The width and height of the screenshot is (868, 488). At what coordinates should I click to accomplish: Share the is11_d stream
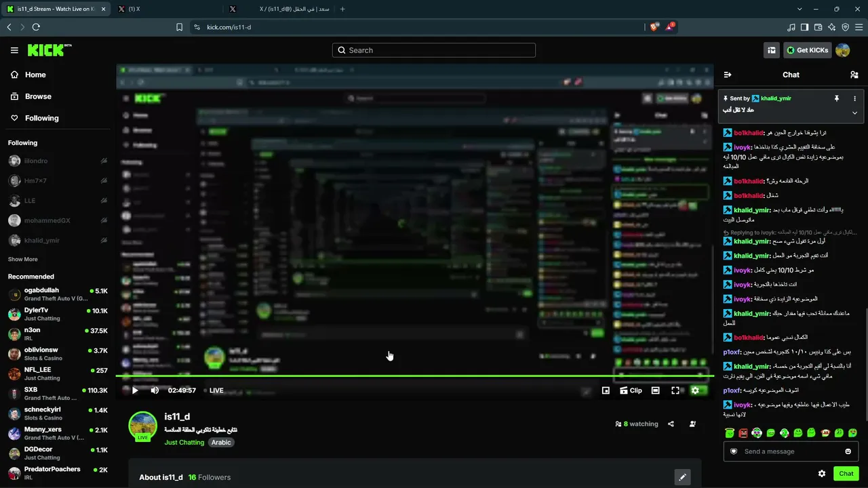[x=671, y=424]
